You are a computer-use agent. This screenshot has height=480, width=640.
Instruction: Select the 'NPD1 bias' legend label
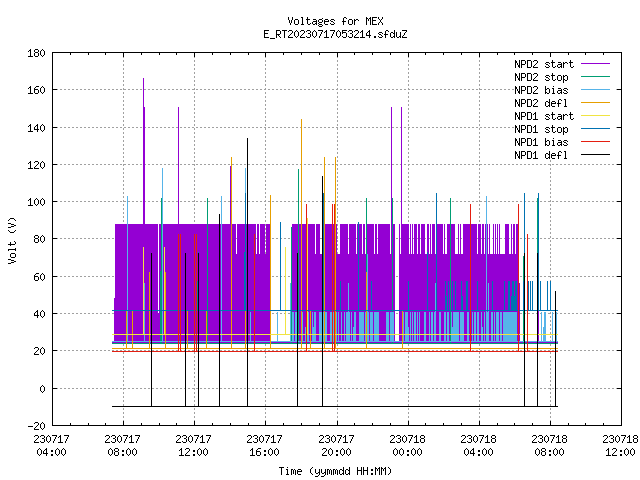(541, 142)
